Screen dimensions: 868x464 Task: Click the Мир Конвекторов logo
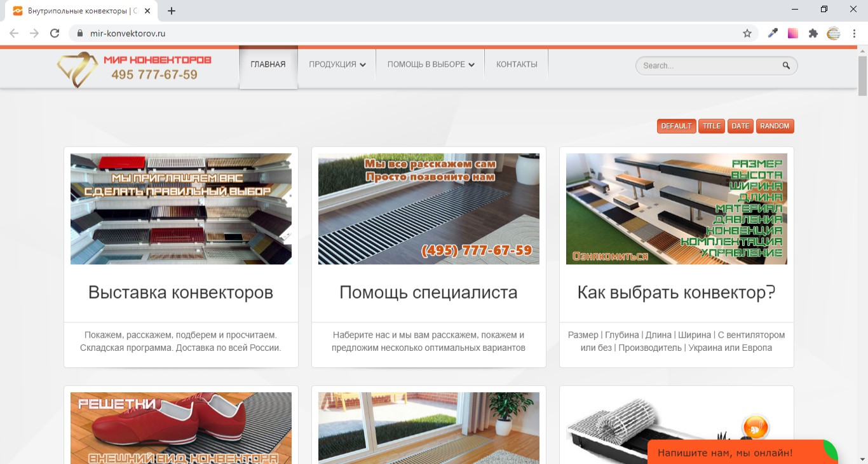pos(134,69)
